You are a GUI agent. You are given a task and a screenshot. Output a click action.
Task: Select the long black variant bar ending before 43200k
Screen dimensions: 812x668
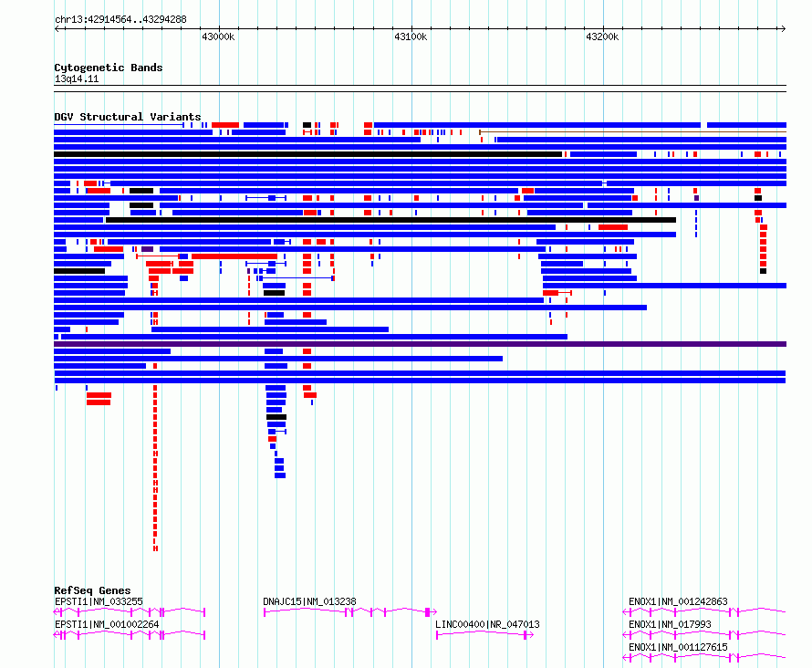[x=307, y=154]
